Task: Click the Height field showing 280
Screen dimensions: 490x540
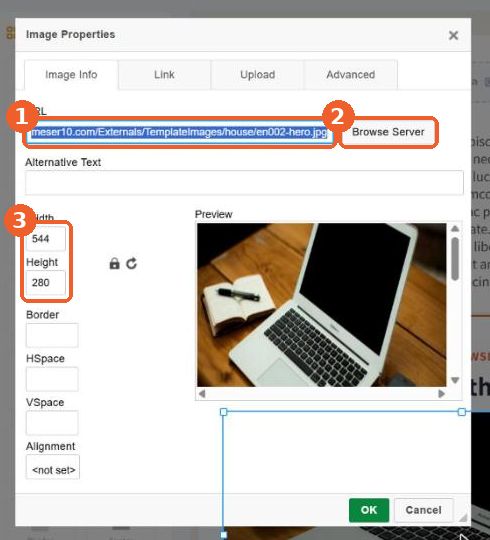Action: 46,283
